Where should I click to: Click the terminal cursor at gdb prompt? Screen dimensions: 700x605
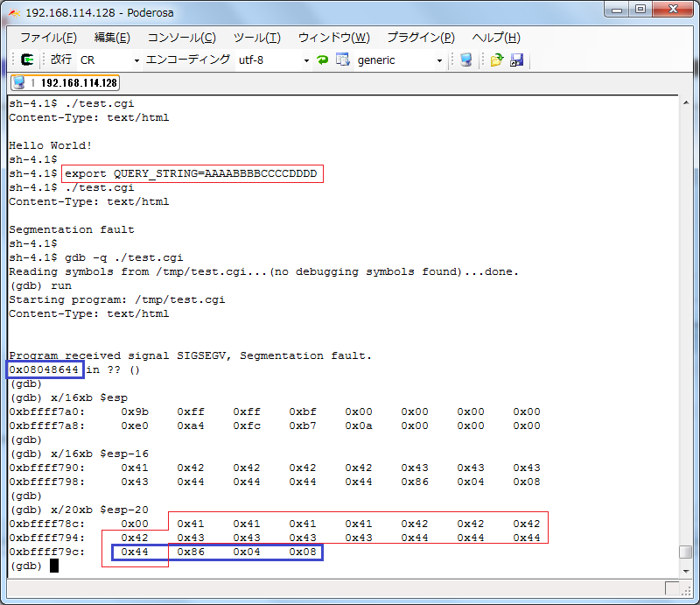tap(54, 566)
